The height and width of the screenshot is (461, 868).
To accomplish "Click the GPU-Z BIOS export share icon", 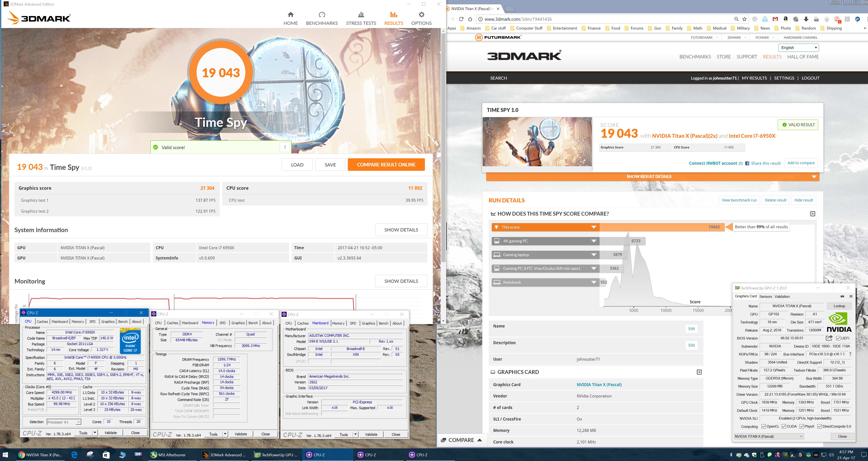I will 829,338.
